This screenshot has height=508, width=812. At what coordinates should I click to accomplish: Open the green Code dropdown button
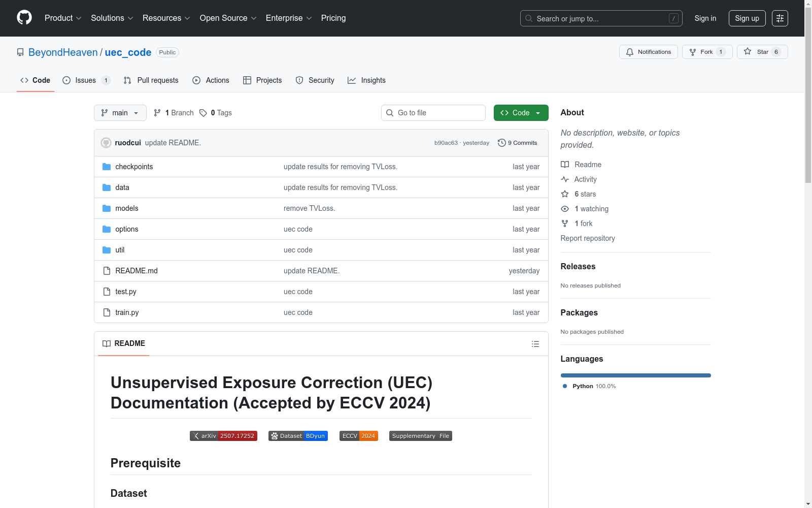tap(521, 113)
